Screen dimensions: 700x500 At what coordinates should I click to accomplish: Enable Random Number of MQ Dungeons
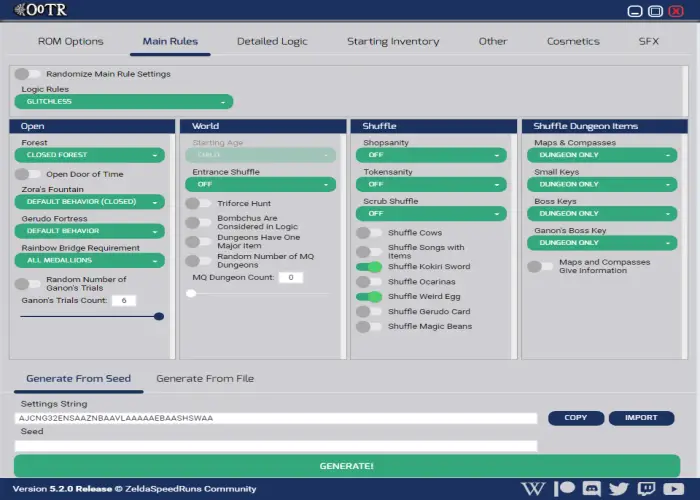click(198, 260)
